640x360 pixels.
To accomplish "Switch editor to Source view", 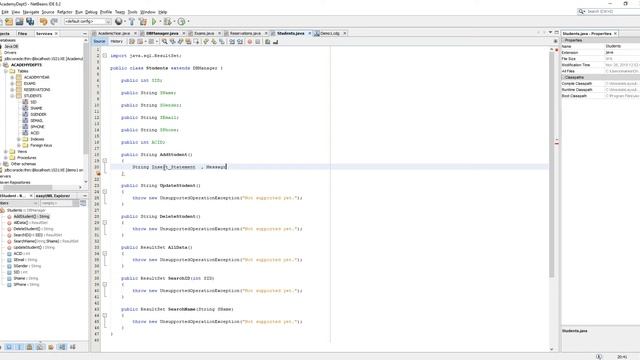I will click(x=99, y=41).
